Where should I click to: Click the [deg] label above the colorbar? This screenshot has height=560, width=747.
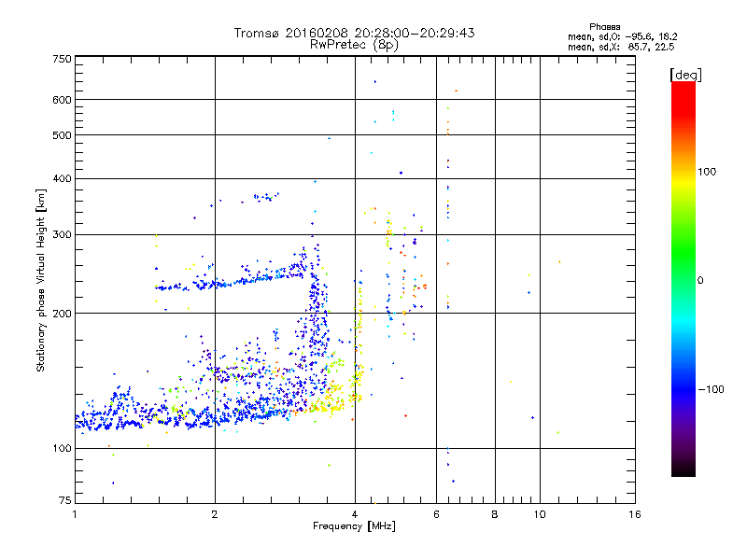click(x=684, y=75)
